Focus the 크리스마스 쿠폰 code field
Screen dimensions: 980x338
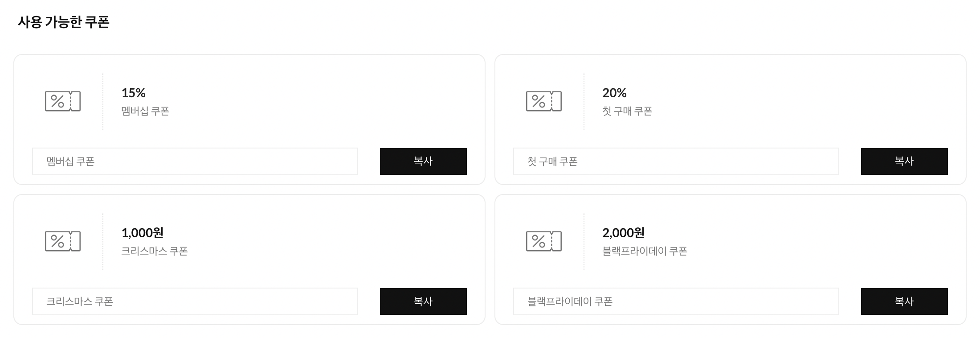pyautogui.click(x=195, y=301)
